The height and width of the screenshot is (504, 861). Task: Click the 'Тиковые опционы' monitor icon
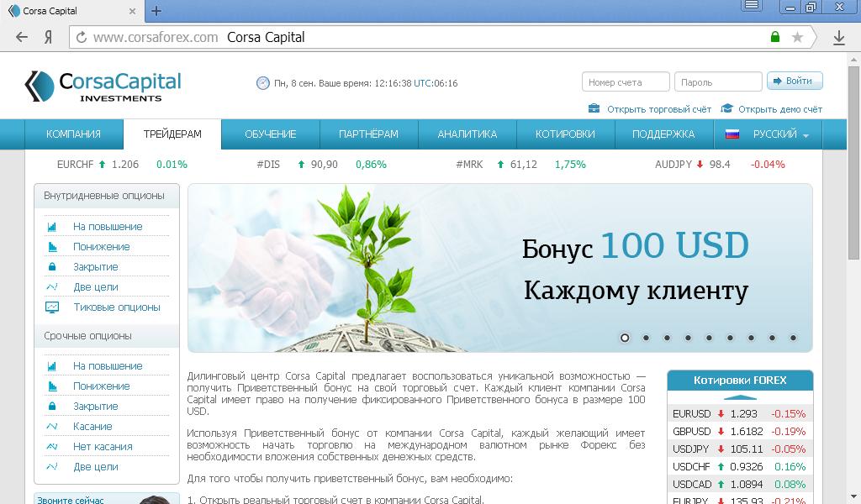[x=52, y=307]
